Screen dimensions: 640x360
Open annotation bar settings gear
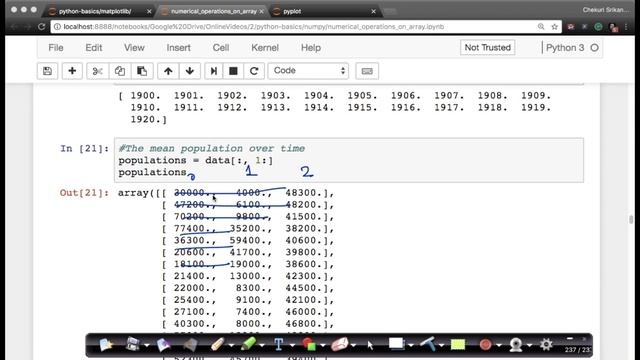pos(546,344)
